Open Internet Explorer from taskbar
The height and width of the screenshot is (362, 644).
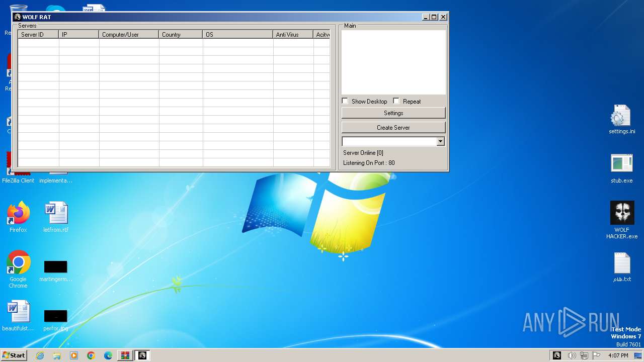coord(40,355)
